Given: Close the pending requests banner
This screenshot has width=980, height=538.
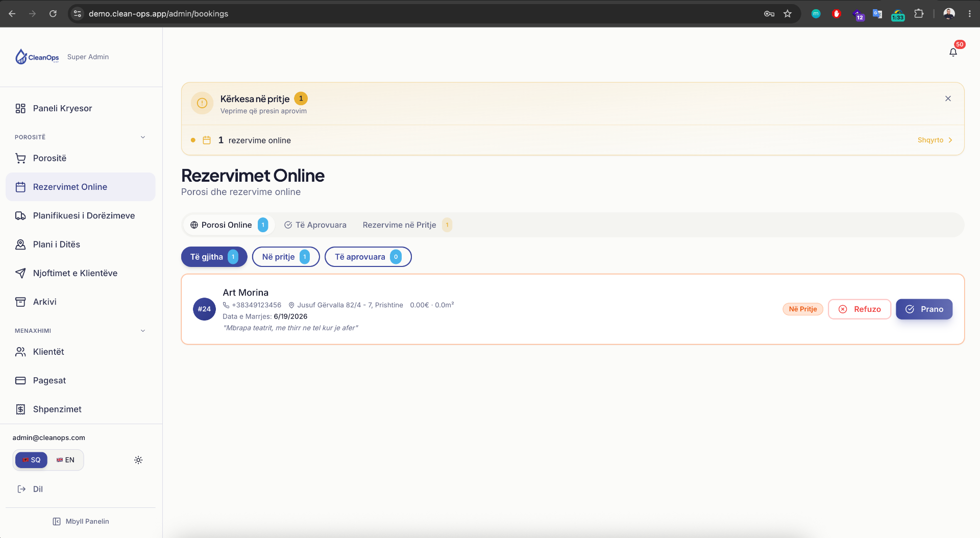Looking at the screenshot, I should click(948, 99).
